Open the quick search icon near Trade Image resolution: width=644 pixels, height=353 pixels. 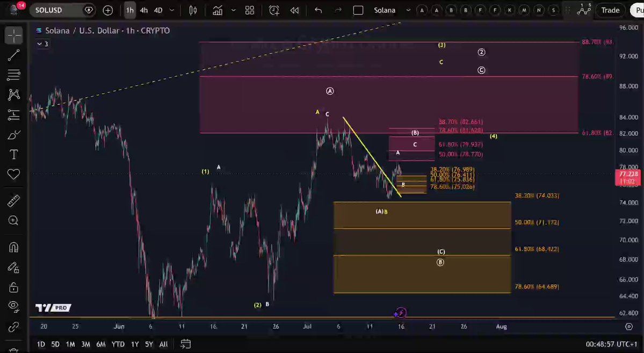click(584, 10)
